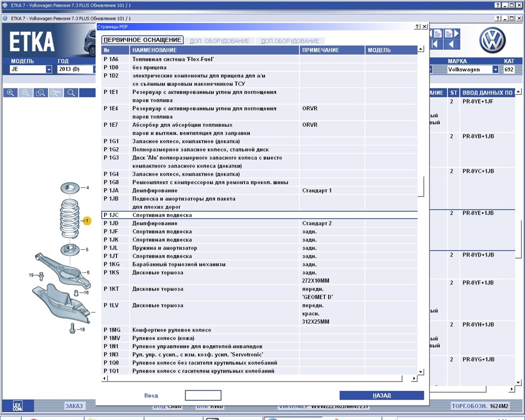Click the Наименование column header

pyautogui.click(x=214, y=50)
